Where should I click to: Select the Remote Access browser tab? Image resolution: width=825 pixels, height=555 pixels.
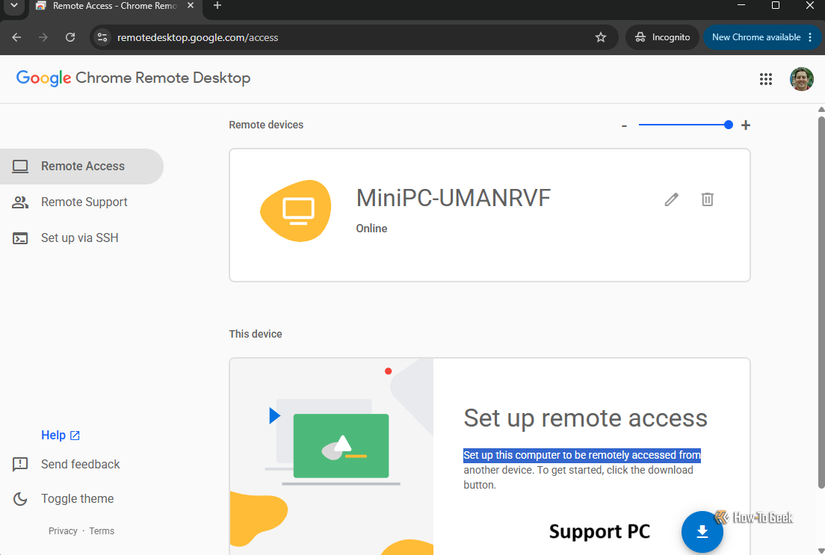point(115,6)
